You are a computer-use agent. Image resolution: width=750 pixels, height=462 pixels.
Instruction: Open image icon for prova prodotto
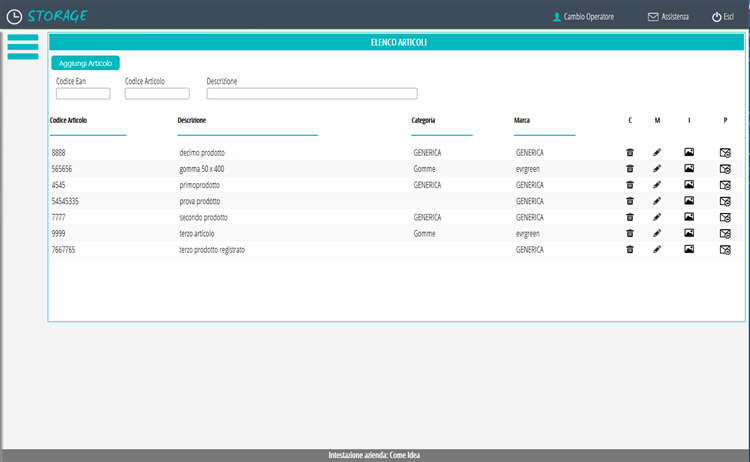tap(689, 201)
